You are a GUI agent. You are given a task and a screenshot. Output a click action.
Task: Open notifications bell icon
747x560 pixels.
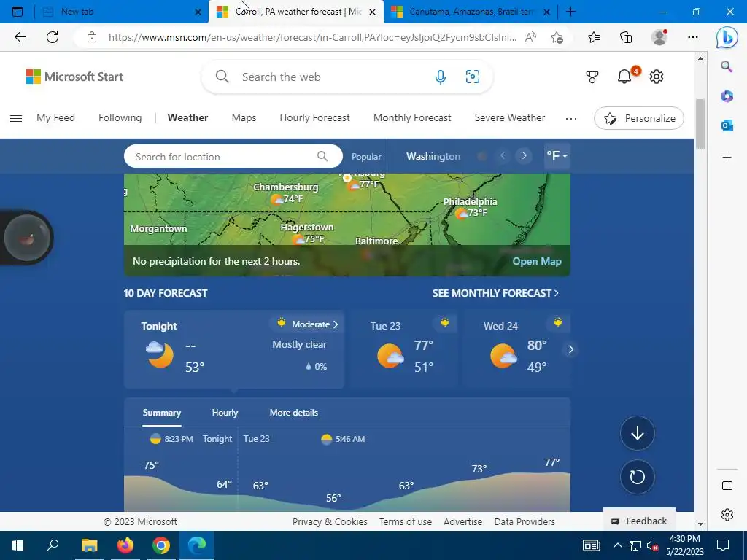click(x=624, y=77)
